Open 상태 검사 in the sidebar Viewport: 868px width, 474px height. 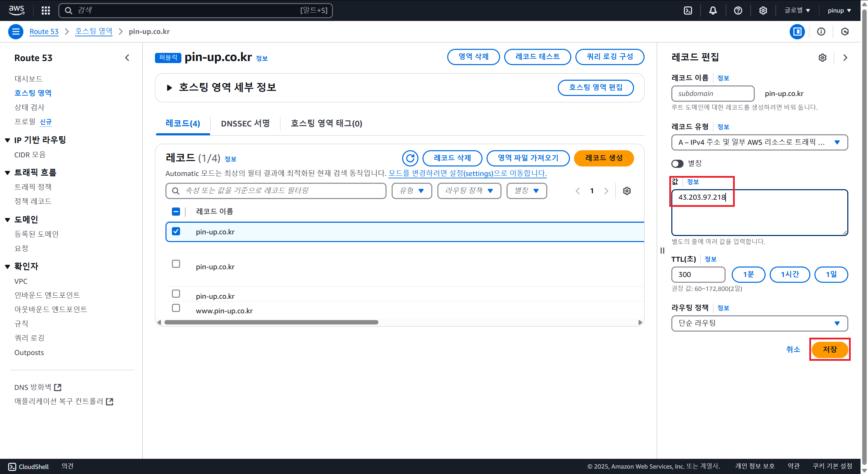pos(29,107)
